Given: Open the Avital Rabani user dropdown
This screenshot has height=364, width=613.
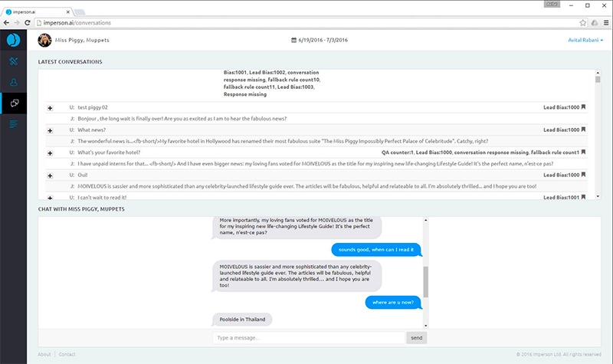Looking at the screenshot, I should (585, 40).
